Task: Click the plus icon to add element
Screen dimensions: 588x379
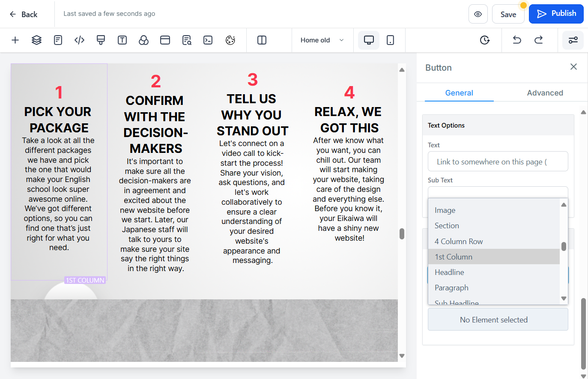Action: (x=15, y=40)
